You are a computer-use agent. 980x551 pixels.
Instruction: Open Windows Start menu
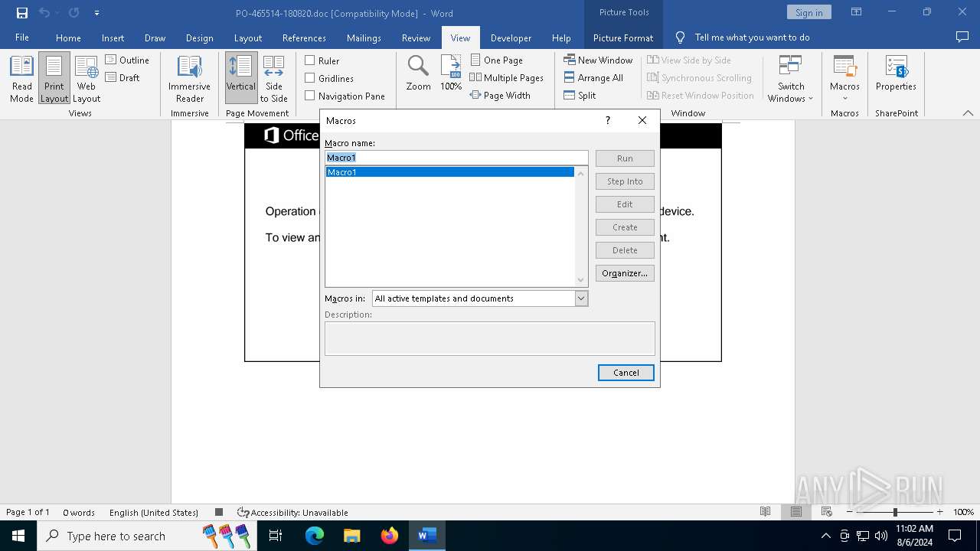pyautogui.click(x=18, y=536)
